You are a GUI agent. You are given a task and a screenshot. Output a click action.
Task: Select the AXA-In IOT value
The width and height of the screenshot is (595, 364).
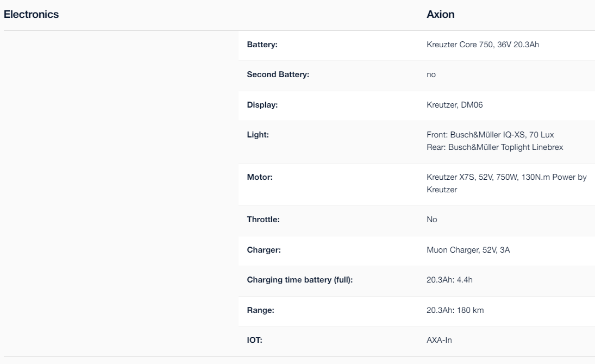pos(439,341)
